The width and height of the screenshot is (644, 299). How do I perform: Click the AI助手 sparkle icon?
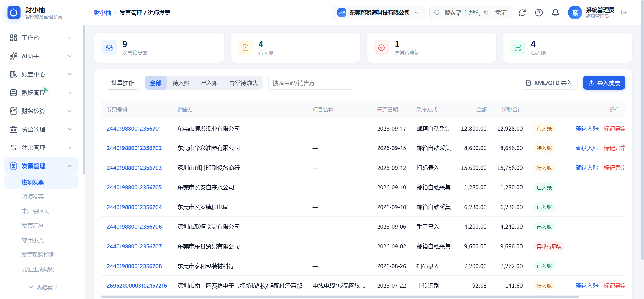pos(13,56)
